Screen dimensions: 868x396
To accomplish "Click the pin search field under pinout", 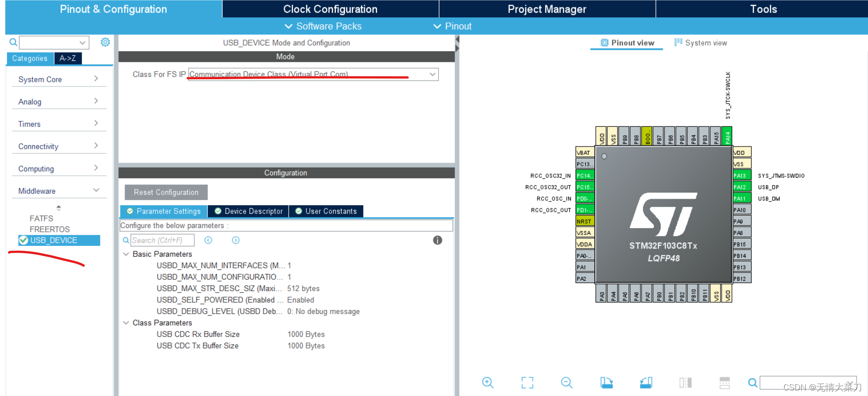I will pos(808,383).
